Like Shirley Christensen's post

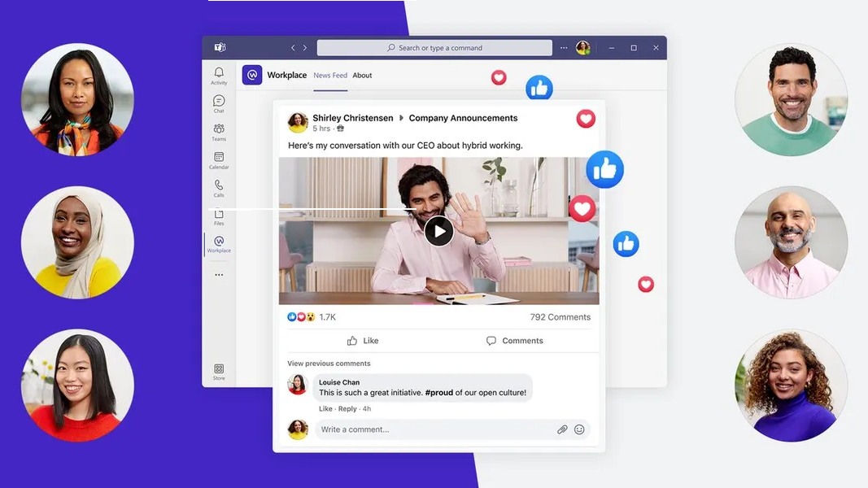(x=363, y=341)
